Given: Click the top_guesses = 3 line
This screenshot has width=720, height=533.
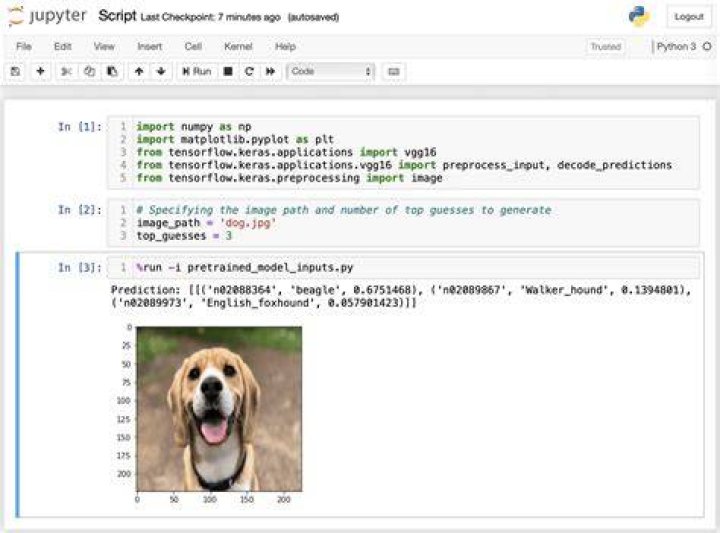Looking at the screenshot, I should click(184, 236).
